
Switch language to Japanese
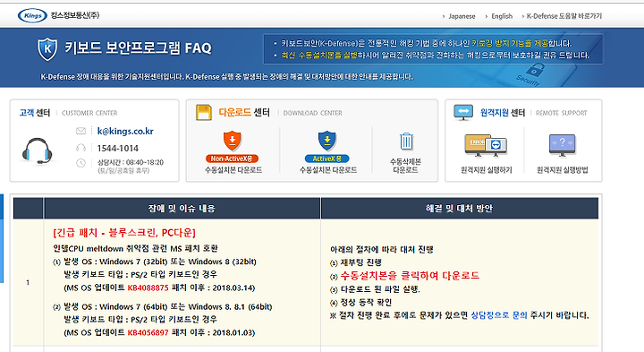(x=462, y=16)
